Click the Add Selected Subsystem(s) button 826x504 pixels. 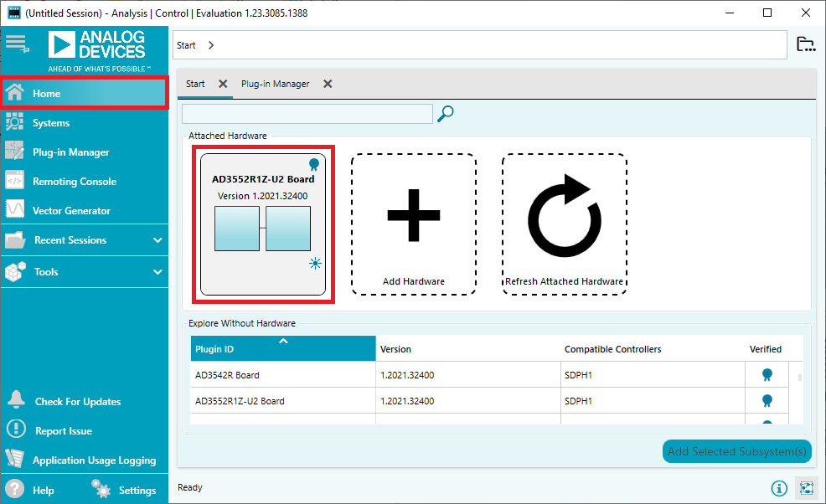(736, 451)
